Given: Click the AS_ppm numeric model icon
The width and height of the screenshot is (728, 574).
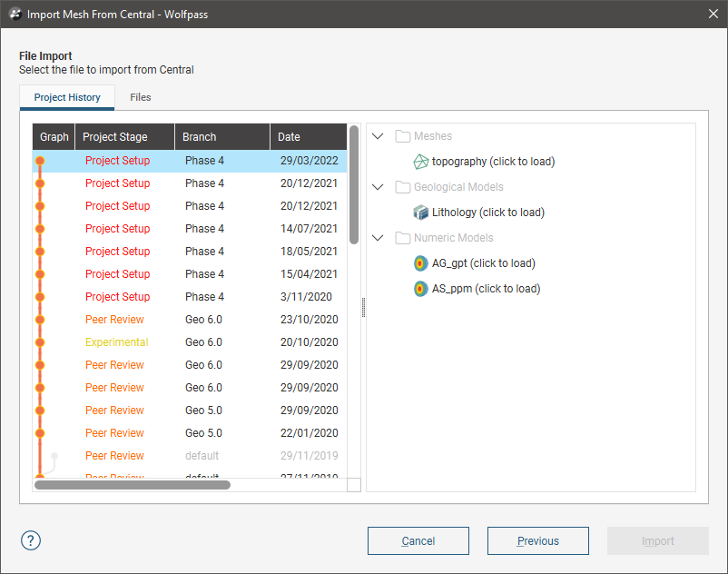Looking at the screenshot, I should pos(421,289).
